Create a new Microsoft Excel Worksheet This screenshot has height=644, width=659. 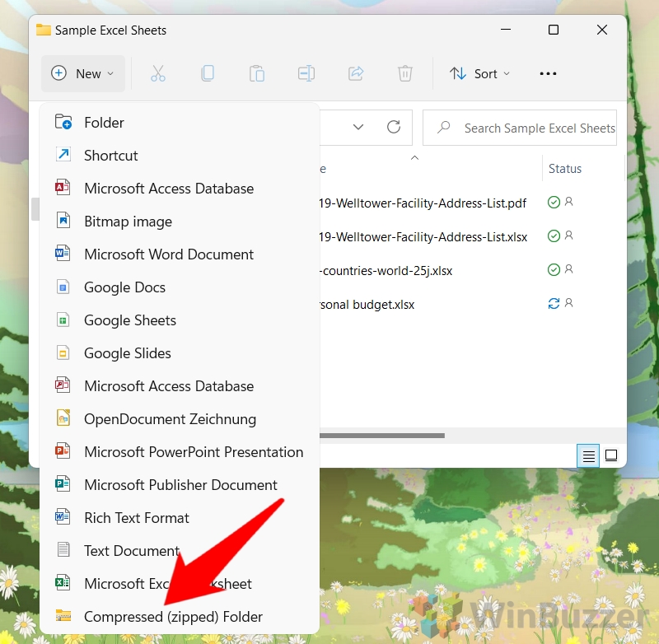(180, 584)
